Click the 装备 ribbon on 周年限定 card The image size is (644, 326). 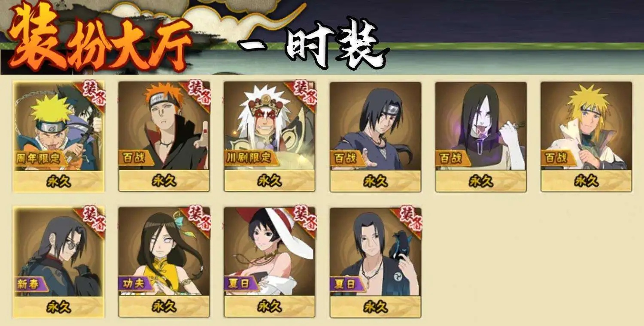point(93,93)
